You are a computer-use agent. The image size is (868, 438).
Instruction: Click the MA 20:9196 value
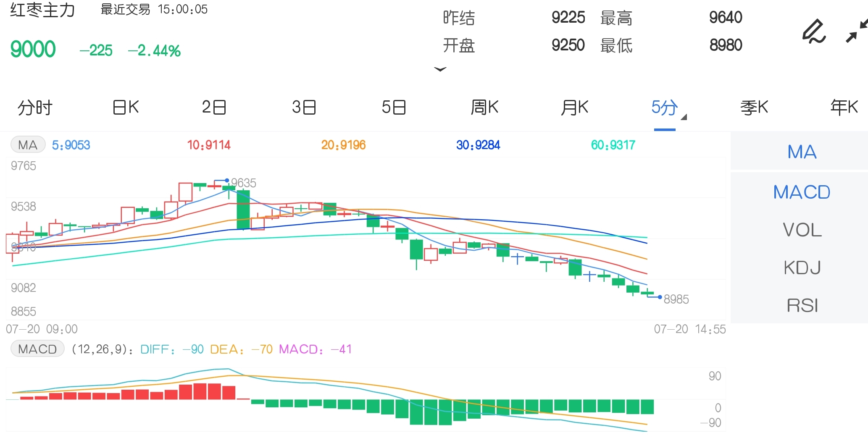click(x=343, y=145)
